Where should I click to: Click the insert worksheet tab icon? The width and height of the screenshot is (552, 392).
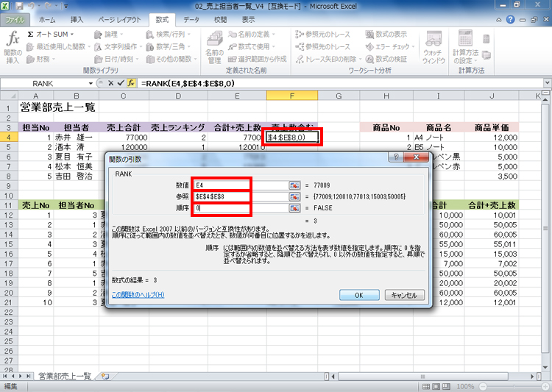click(x=105, y=376)
